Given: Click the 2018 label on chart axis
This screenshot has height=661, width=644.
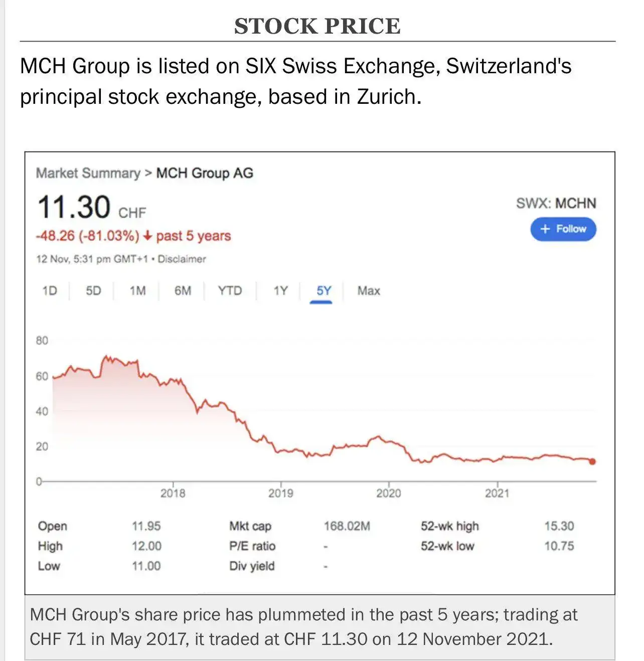Looking at the screenshot, I should (173, 493).
